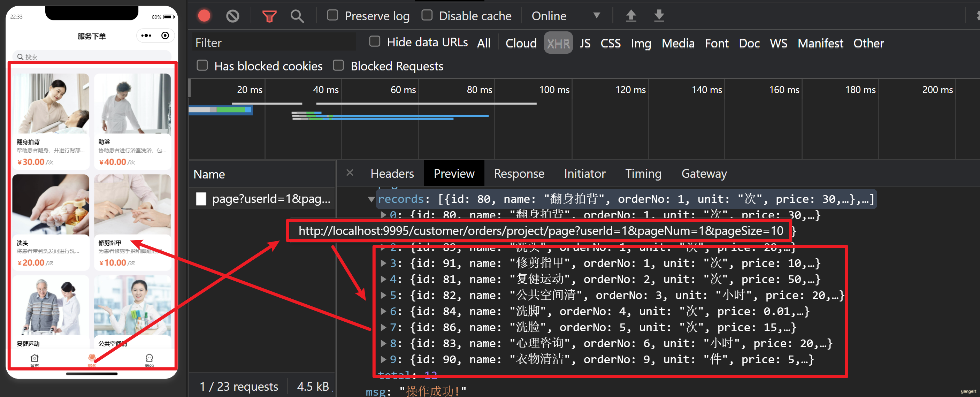Viewport: 980px width, 397px height.
Task: Filter requests by WS
Action: (778, 43)
